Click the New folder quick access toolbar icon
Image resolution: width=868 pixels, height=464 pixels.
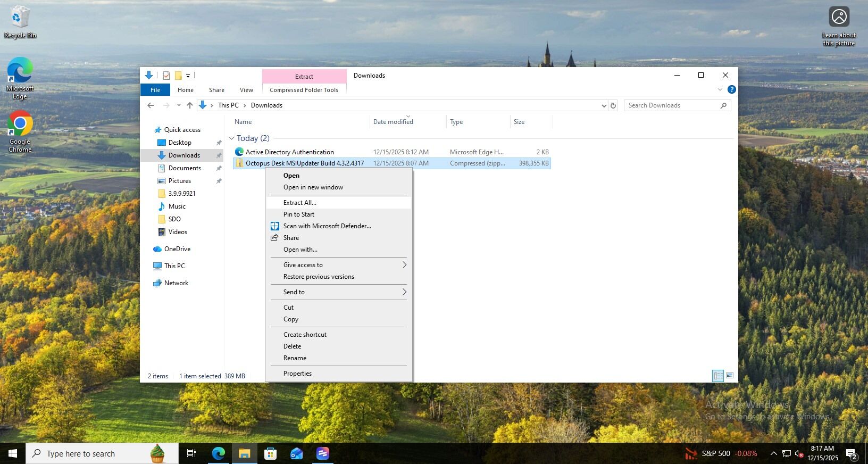coord(178,76)
